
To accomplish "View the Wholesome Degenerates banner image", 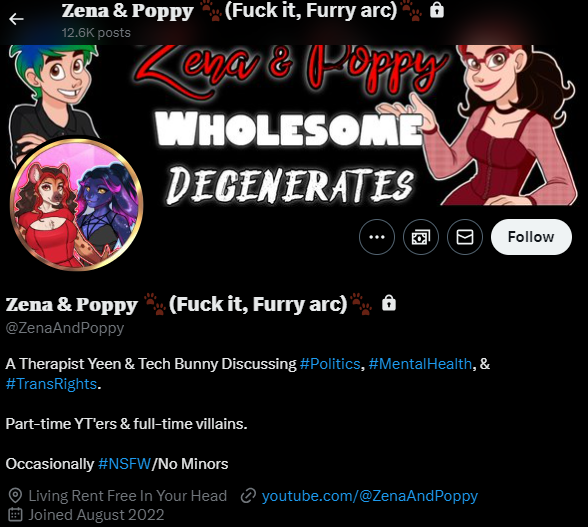I will 294,125.
